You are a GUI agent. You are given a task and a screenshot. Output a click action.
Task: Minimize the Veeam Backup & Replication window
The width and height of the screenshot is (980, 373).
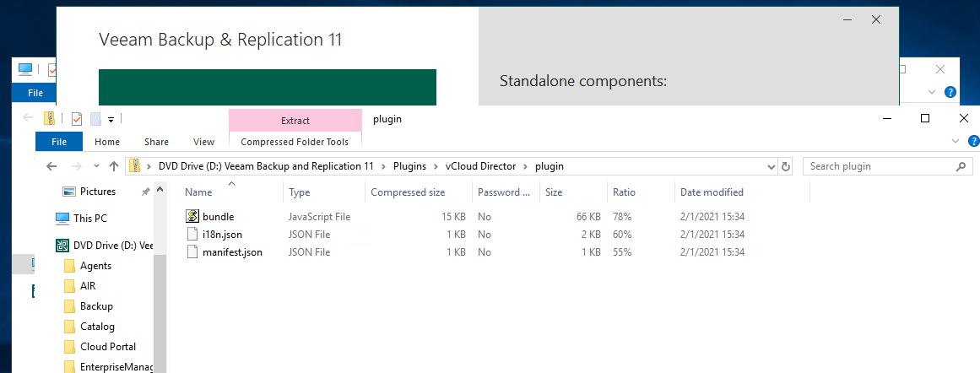(847, 20)
